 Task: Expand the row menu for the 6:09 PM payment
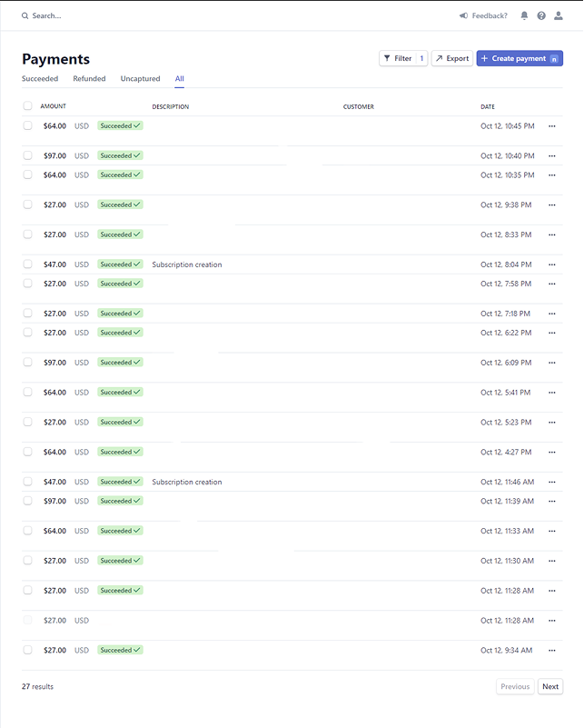pos(552,363)
